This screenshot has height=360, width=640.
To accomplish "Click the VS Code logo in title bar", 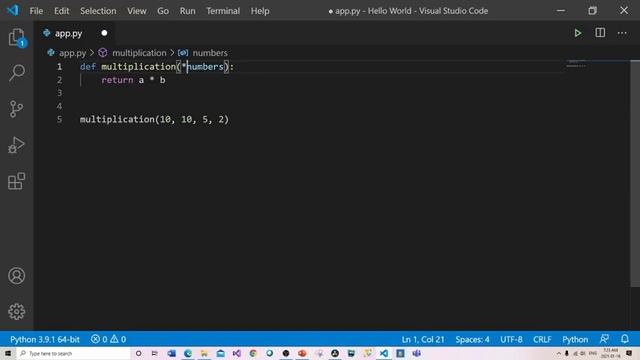I will click(12, 10).
